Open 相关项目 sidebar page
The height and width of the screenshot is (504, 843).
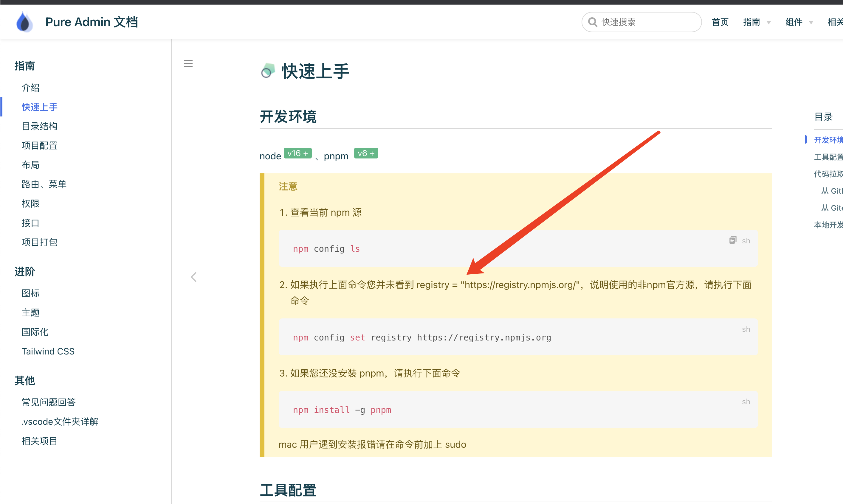(x=39, y=441)
